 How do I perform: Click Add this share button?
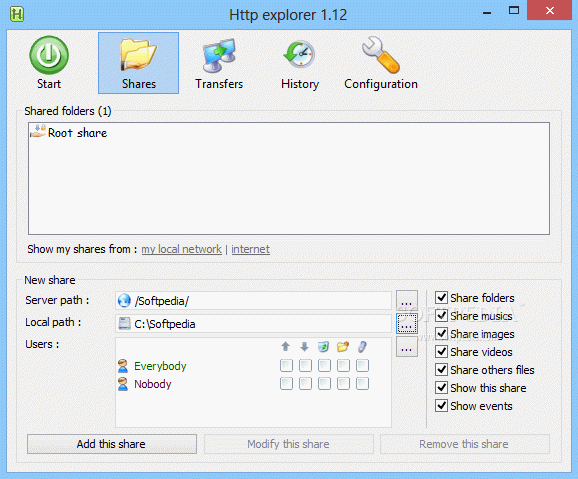click(112, 444)
